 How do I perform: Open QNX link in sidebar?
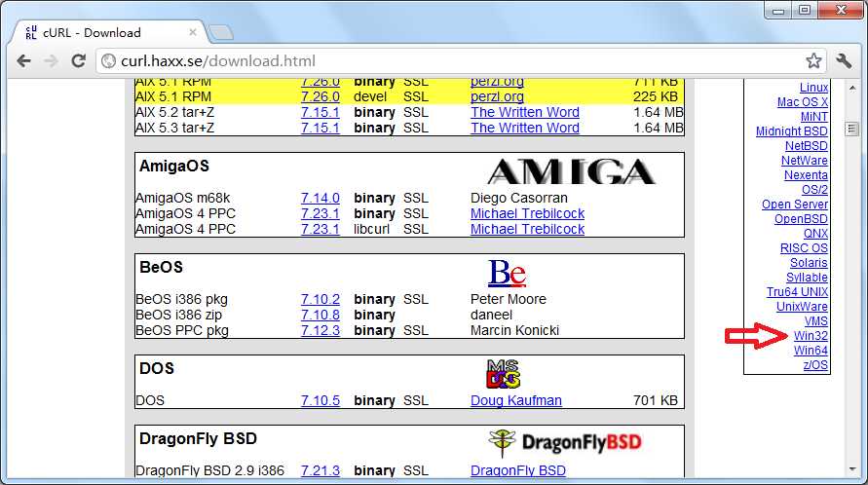tap(815, 234)
